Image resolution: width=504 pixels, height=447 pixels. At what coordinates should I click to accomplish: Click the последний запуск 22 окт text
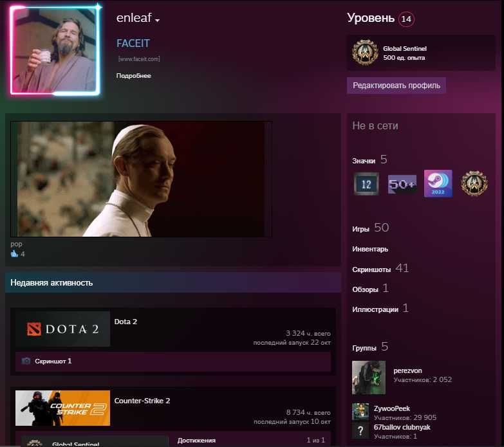292,343
